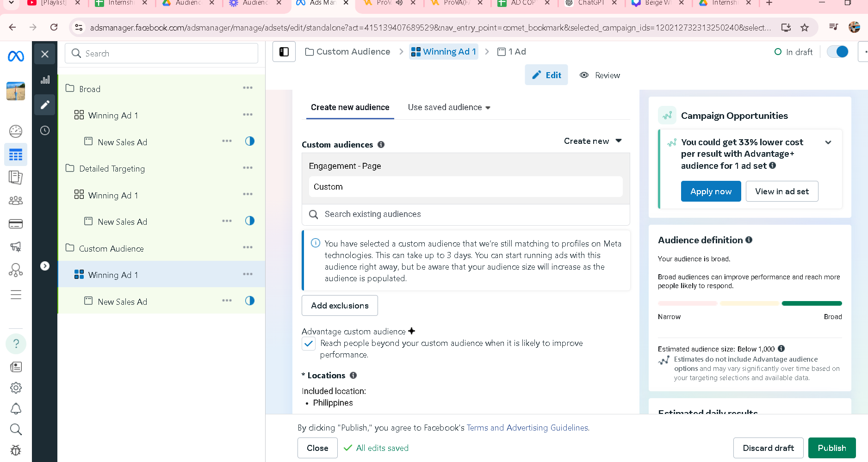Open the history clock icon in dark sidebar
868x462 pixels.
[45, 130]
